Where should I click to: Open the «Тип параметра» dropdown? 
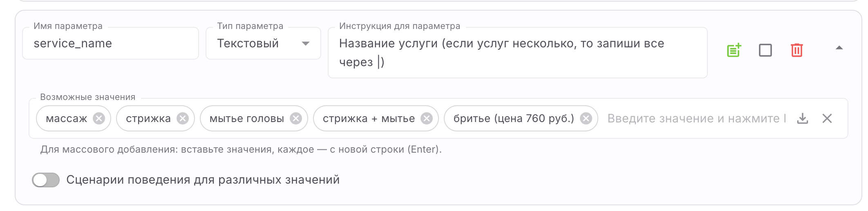(x=263, y=43)
